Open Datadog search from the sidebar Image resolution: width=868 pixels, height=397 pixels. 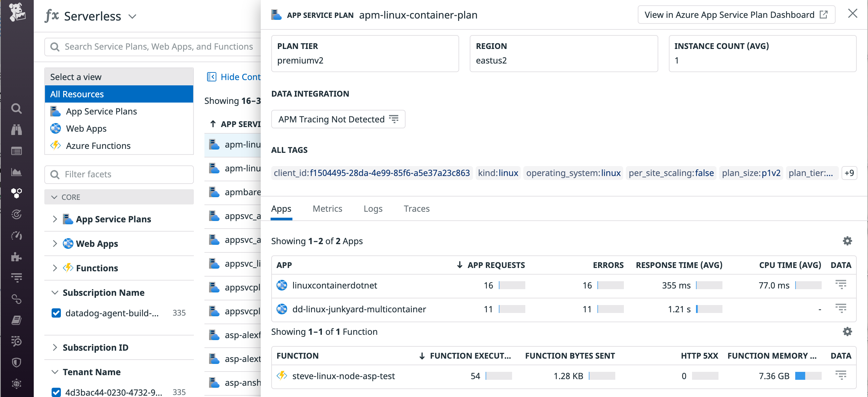[17, 109]
